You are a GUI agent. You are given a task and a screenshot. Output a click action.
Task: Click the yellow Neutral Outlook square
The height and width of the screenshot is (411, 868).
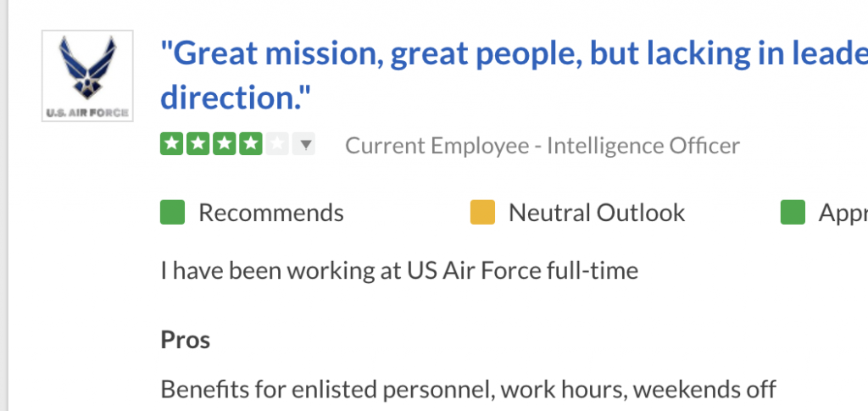click(x=482, y=213)
